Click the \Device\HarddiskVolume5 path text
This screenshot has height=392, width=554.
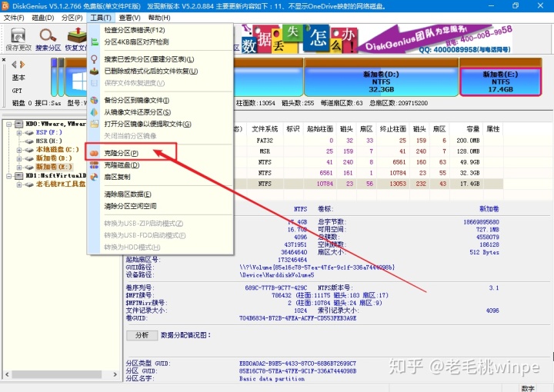(277, 275)
